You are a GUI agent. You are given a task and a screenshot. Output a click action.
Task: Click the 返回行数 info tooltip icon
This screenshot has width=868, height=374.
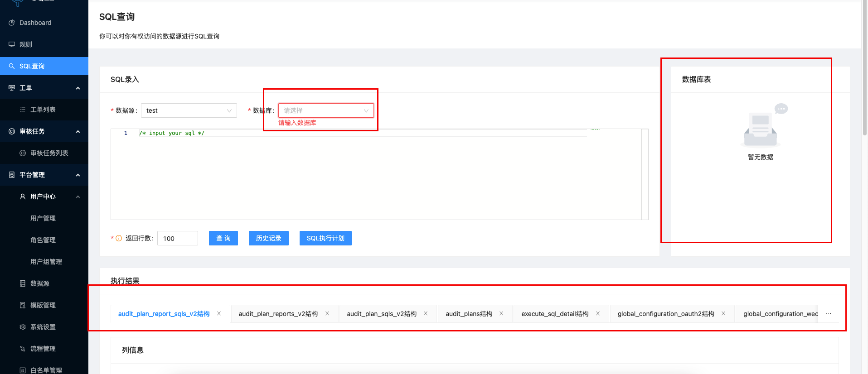point(119,238)
